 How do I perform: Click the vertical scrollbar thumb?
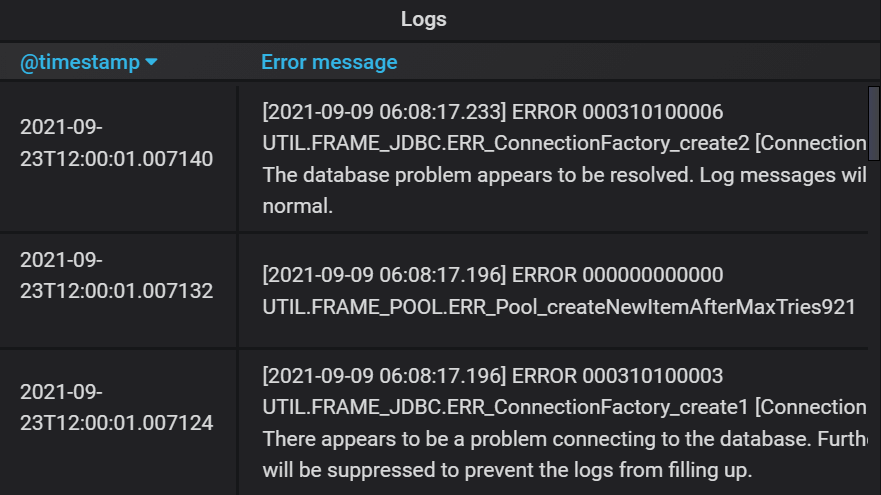874,124
